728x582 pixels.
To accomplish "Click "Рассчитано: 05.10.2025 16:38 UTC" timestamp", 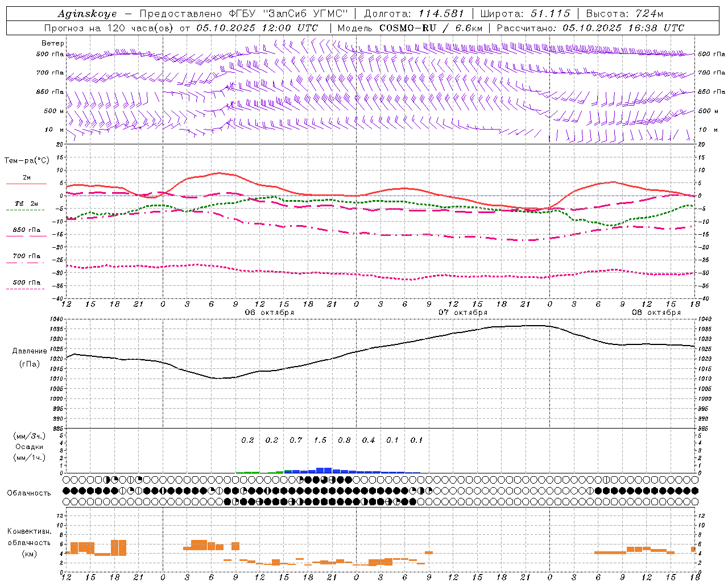I will [590, 28].
